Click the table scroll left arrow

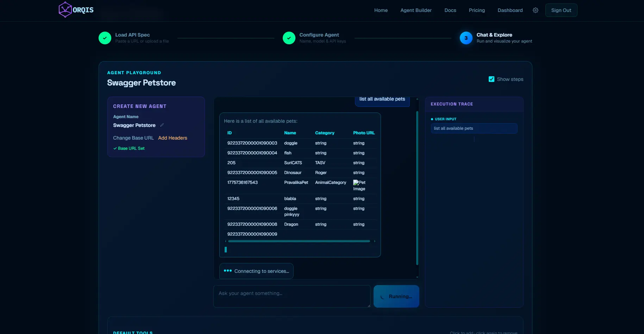coord(225,241)
